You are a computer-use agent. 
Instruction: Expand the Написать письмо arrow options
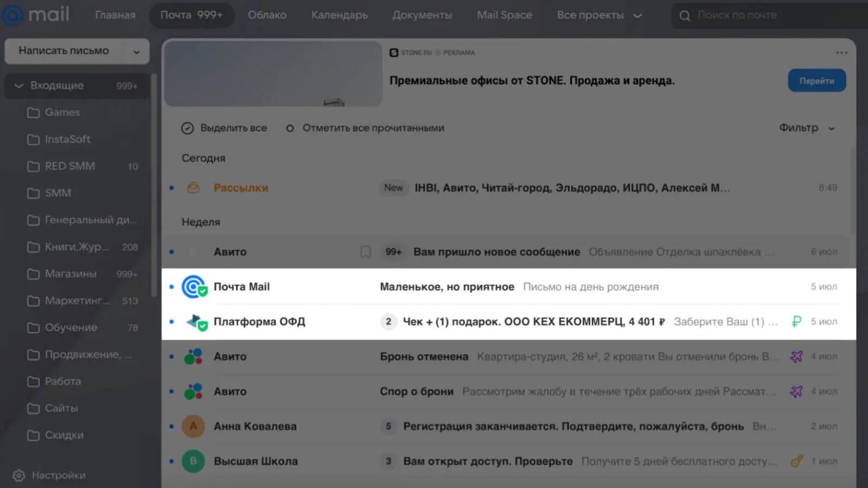pos(136,52)
